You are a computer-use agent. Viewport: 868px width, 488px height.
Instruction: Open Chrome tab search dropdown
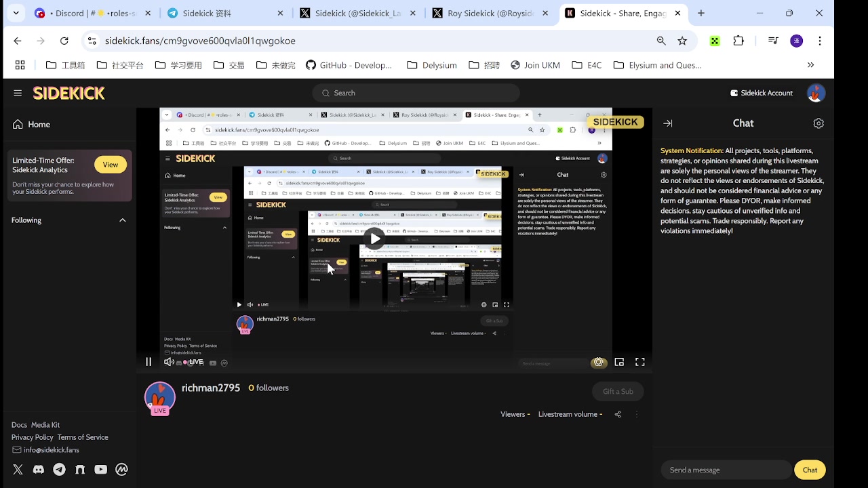click(x=16, y=13)
